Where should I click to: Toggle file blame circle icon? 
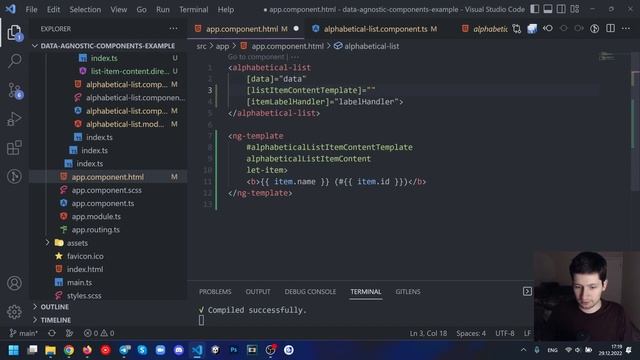[x=595, y=29]
